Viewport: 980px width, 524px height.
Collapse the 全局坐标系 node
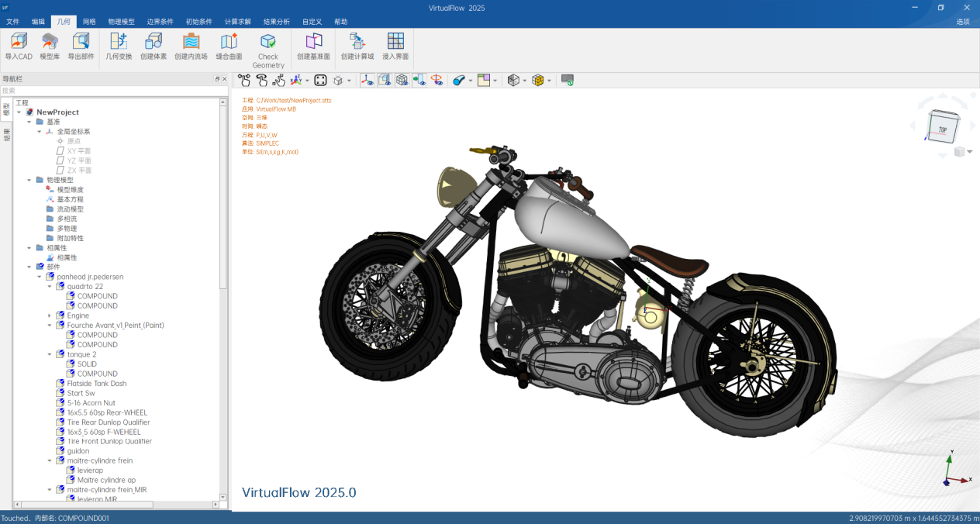40,132
